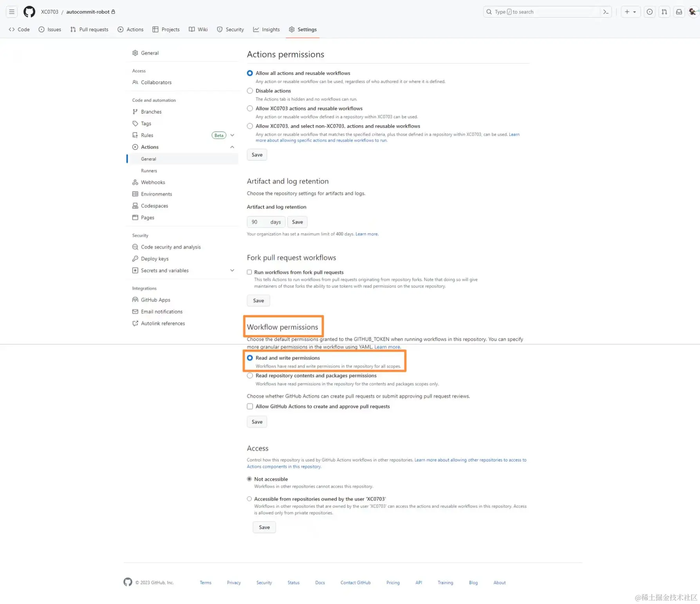Screen dimensions: 700x604
Task: Open Learn more link under retention limit
Action: [367, 234]
